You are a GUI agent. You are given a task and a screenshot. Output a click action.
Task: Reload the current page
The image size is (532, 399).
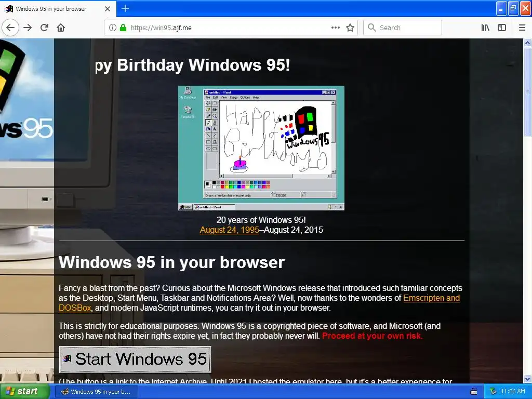click(45, 28)
